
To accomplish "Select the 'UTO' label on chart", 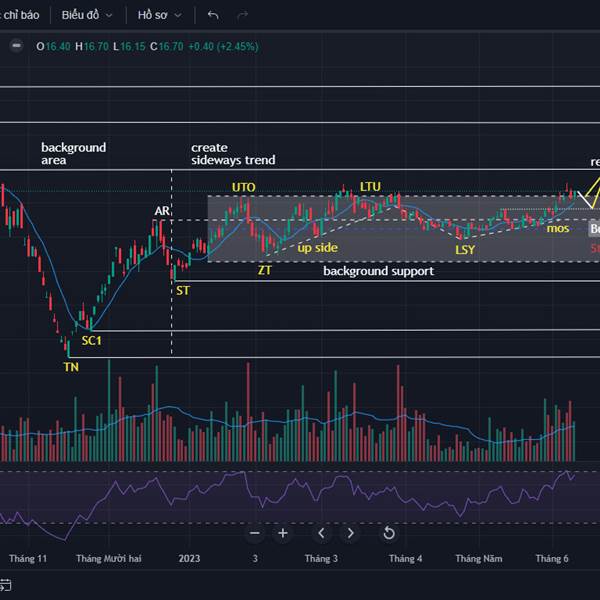I will [243, 187].
